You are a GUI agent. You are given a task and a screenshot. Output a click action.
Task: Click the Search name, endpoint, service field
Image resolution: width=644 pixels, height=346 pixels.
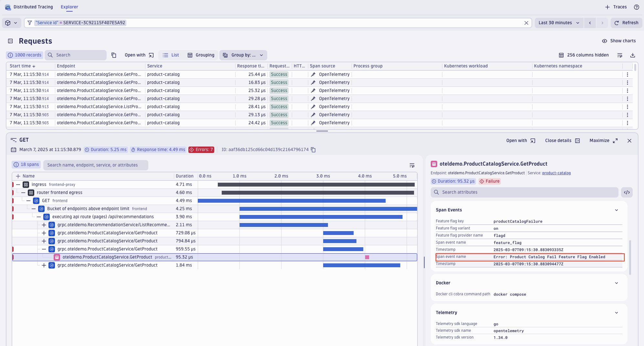95,165
